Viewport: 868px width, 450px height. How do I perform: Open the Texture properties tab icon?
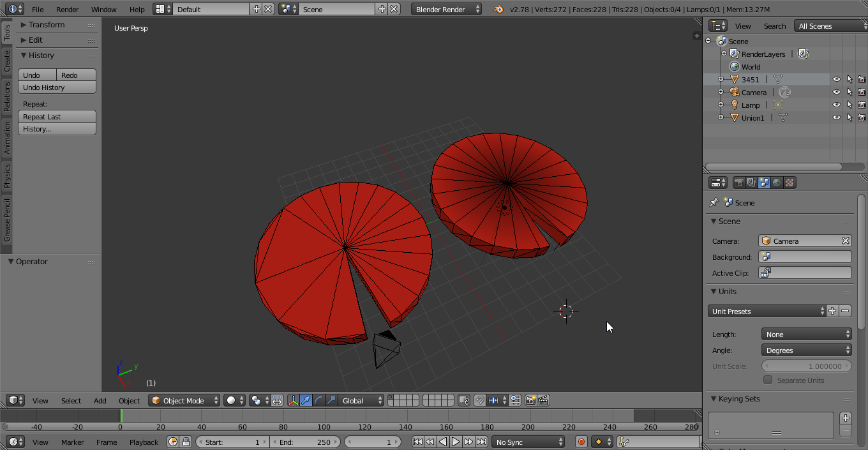pyautogui.click(x=789, y=183)
